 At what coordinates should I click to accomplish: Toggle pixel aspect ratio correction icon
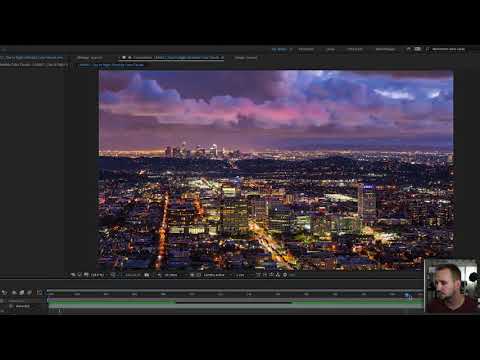(x=258, y=275)
